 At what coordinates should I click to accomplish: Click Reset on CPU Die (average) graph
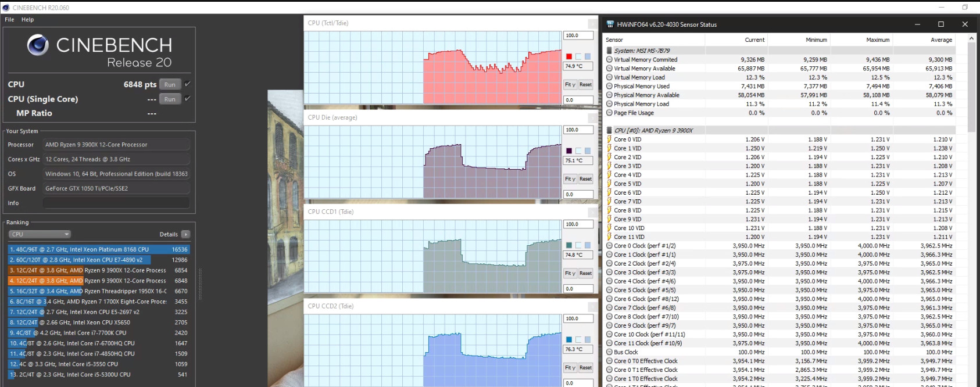coord(586,179)
